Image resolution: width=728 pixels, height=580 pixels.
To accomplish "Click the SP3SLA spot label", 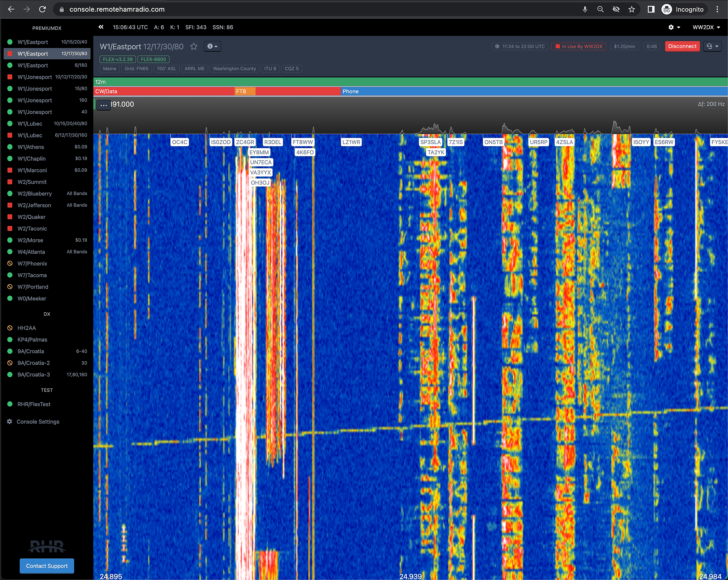I will click(x=431, y=142).
